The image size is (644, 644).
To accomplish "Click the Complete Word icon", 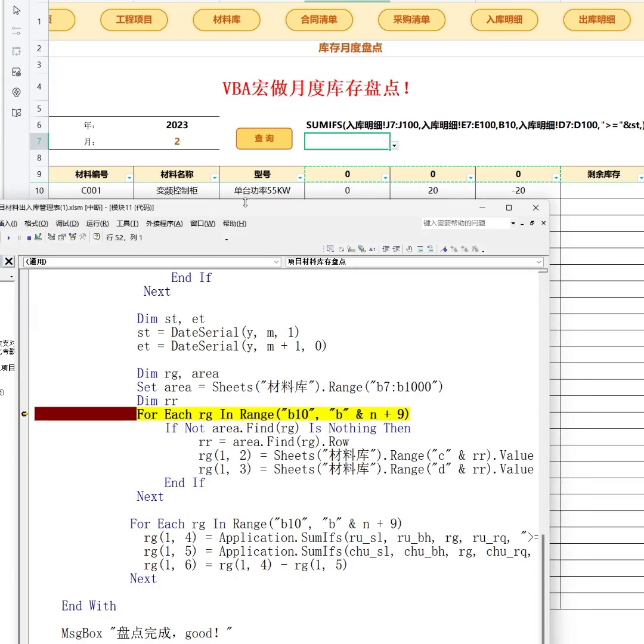I will [372, 249].
